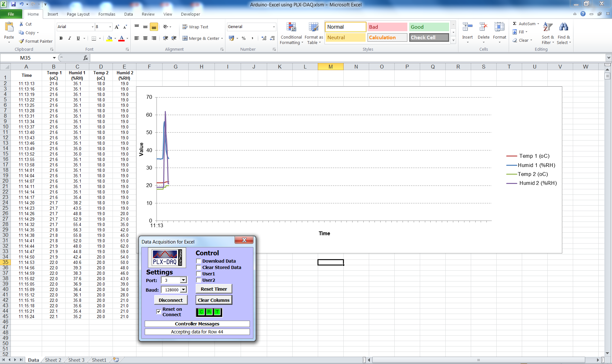Check the Clear Stored Data box
The height and width of the screenshot is (364, 612).
(x=199, y=267)
